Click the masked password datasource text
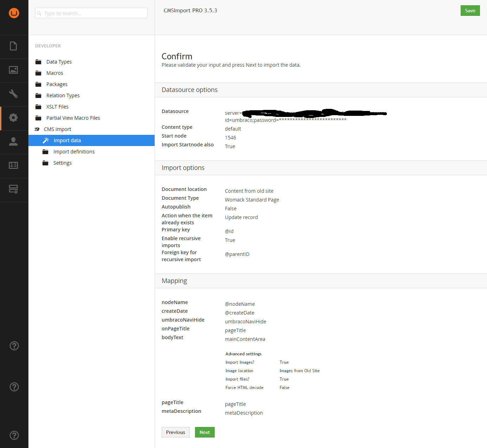Image resolution: width=487 pixels, height=448 pixels. [x=286, y=120]
